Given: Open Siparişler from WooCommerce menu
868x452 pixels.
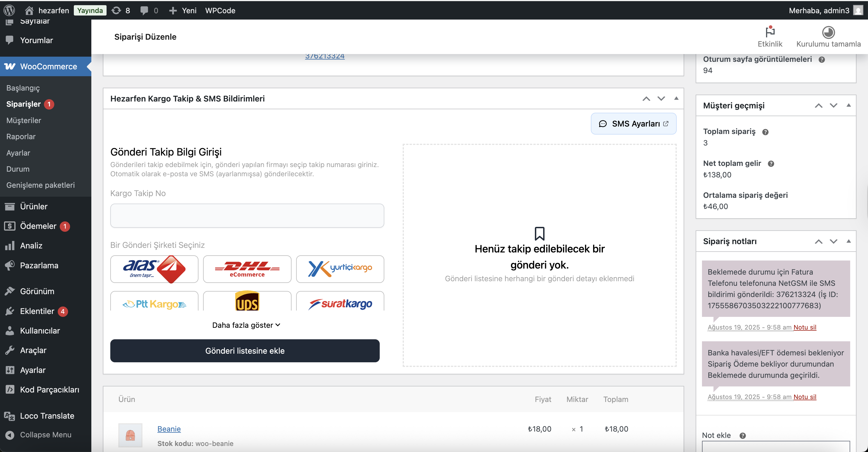Looking at the screenshot, I should [x=25, y=104].
